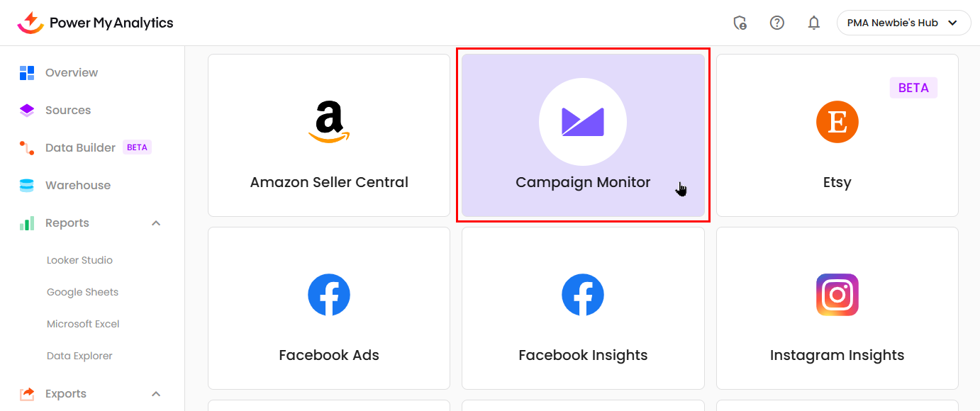Open the notifications bell

[814, 23]
